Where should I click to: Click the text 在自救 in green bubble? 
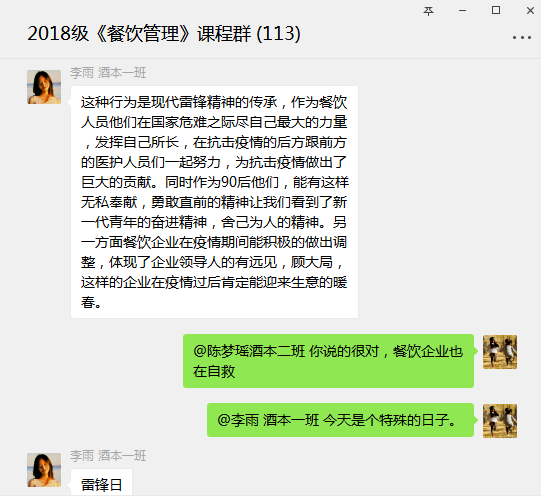click(214, 372)
